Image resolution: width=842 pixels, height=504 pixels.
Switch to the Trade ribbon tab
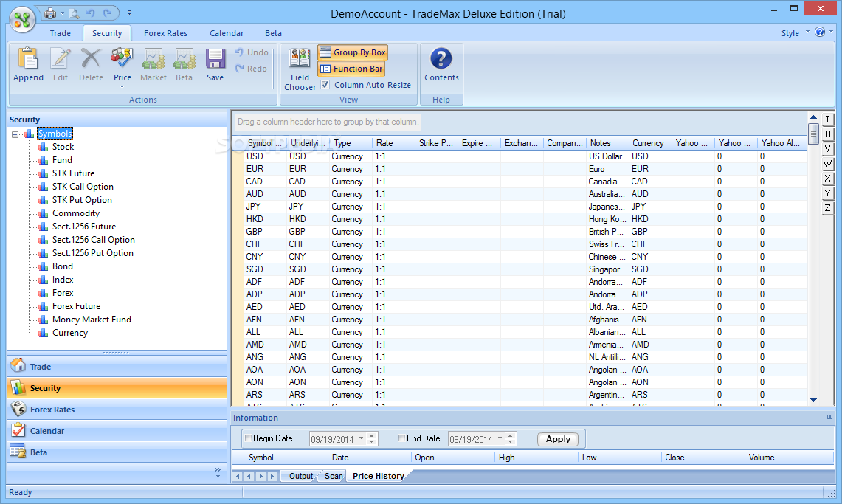[x=61, y=33]
